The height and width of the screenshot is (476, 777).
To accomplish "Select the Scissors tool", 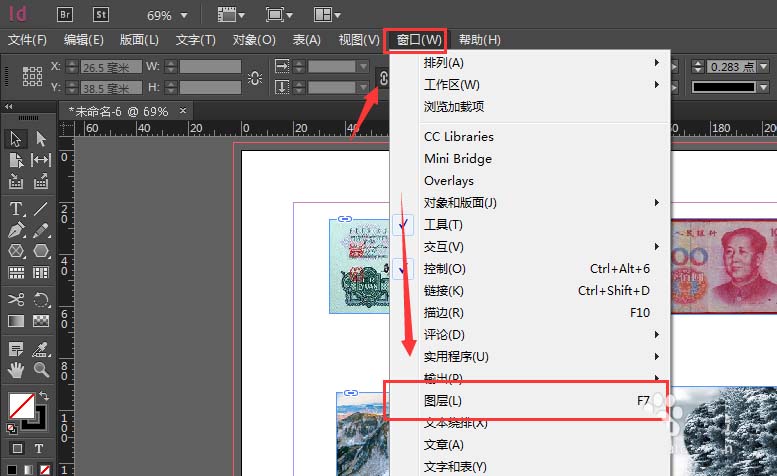I will 16,299.
